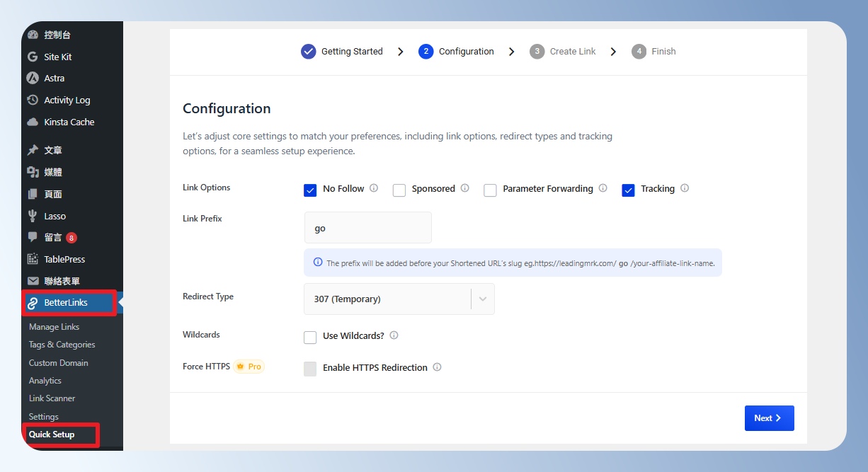The height and width of the screenshot is (472, 868).
Task: Open Link Scanner submenu item
Action: click(x=52, y=398)
